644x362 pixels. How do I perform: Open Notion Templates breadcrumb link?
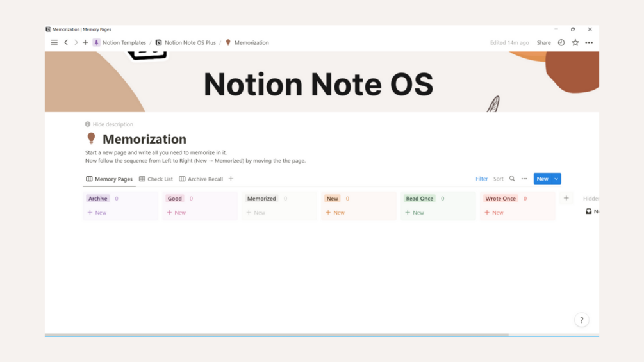[124, 43]
